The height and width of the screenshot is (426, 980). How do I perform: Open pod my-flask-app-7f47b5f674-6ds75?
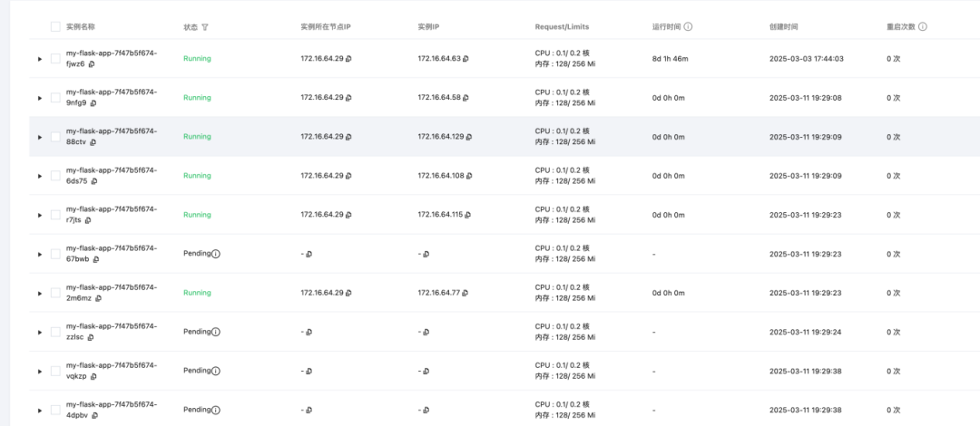tap(112, 176)
